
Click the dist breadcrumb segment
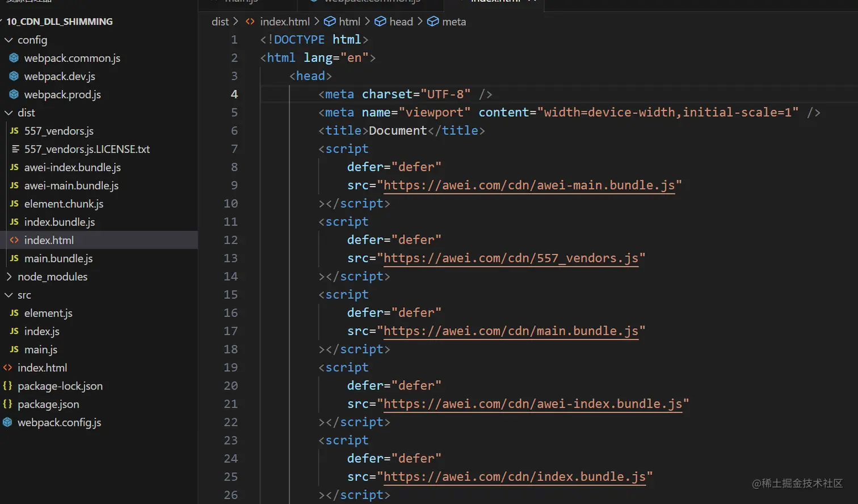(220, 22)
